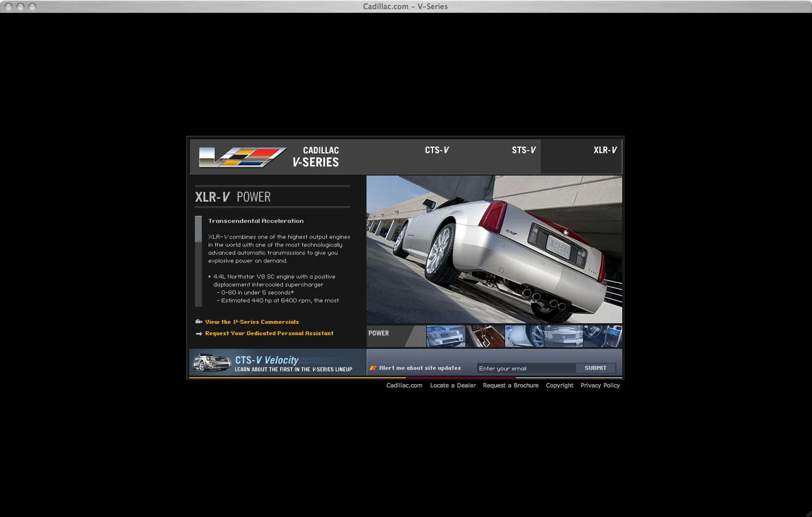Image resolution: width=812 pixels, height=517 pixels.
Task: Click the text panel scrollbar handle
Action: [x=198, y=230]
